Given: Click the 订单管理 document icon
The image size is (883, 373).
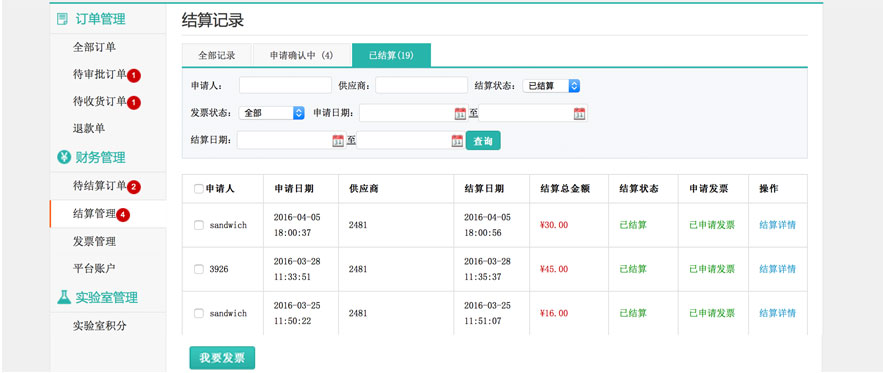Looking at the screenshot, I should tap(63, 19).
